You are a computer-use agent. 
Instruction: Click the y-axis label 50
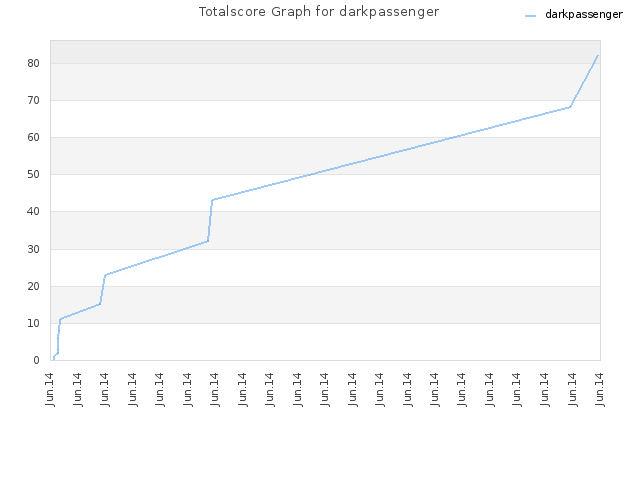pyautogui.click(x=33, y=175)
